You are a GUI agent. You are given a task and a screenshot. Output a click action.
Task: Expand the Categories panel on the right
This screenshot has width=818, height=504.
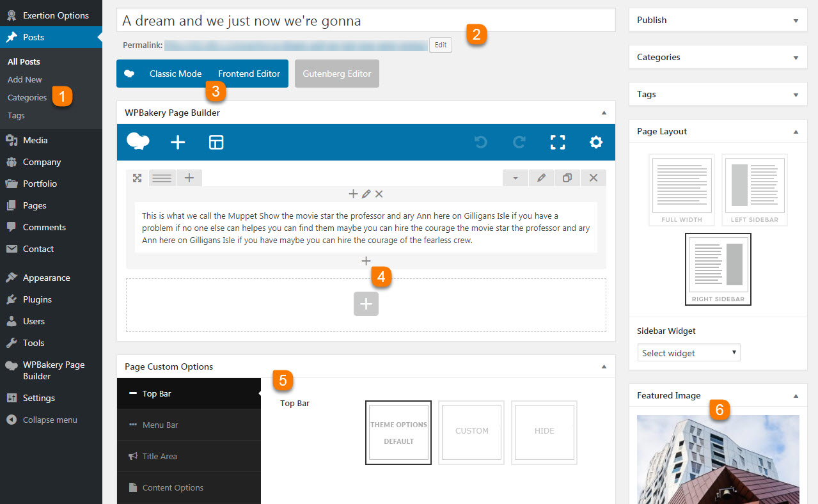coord(716,57)
